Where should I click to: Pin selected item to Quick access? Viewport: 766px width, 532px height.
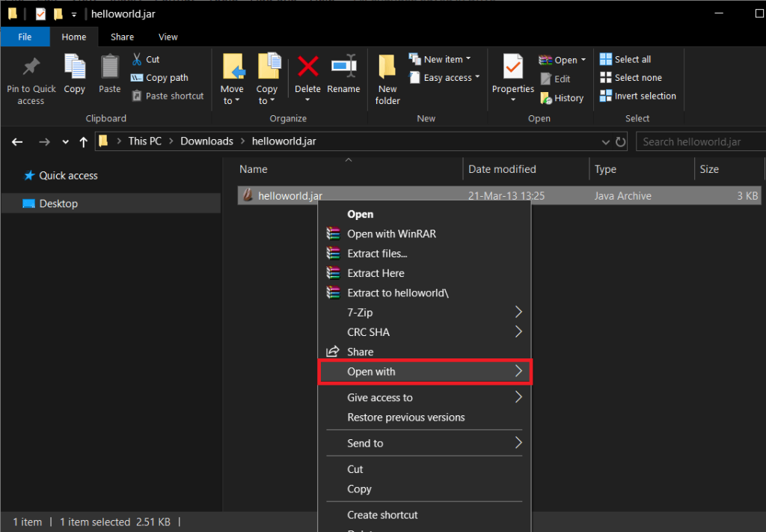click(x=31, y=81)
